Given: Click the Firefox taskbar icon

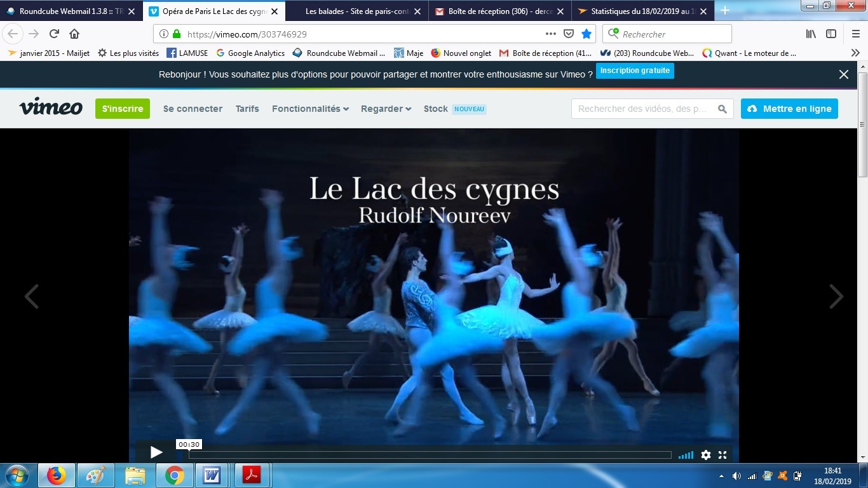Looking at the screenshot, I should point(57,475).
